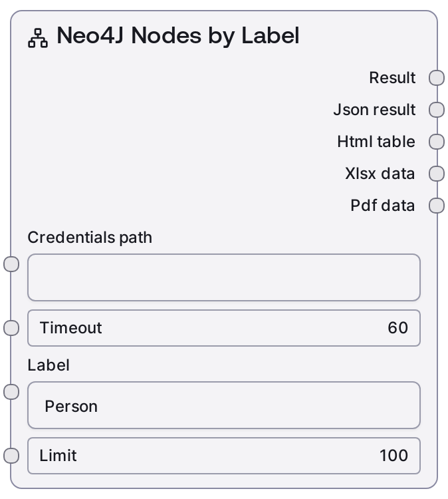
Task: Click the Json result output connector
Action: 436,110
